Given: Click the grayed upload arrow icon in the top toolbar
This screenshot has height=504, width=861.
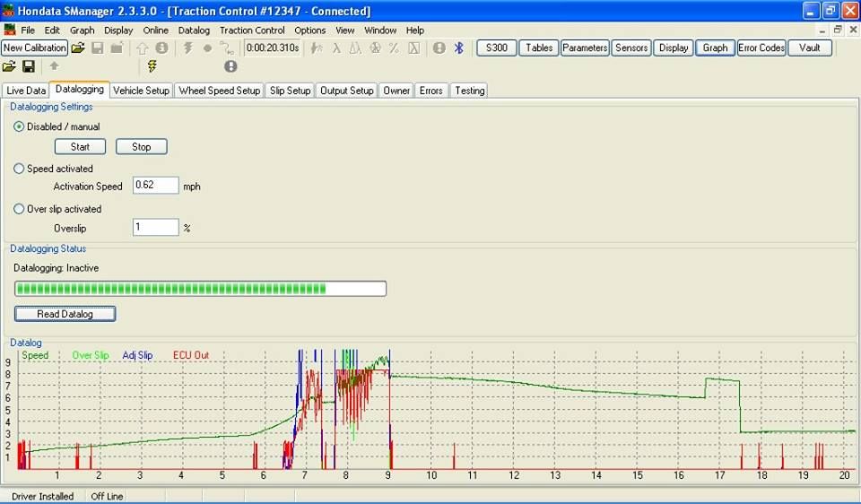Looking at the screenshot, I should point(143,48).
